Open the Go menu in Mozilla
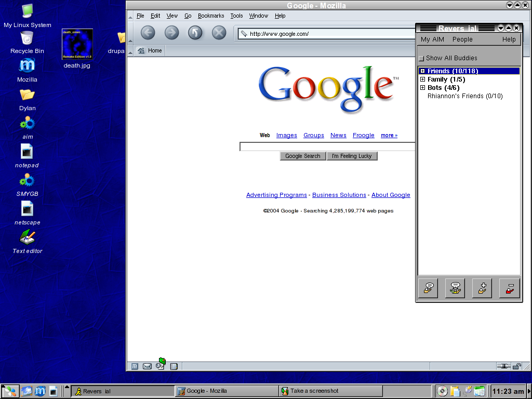This screenshot has width=532, height=399. click(x=188, y=16)
